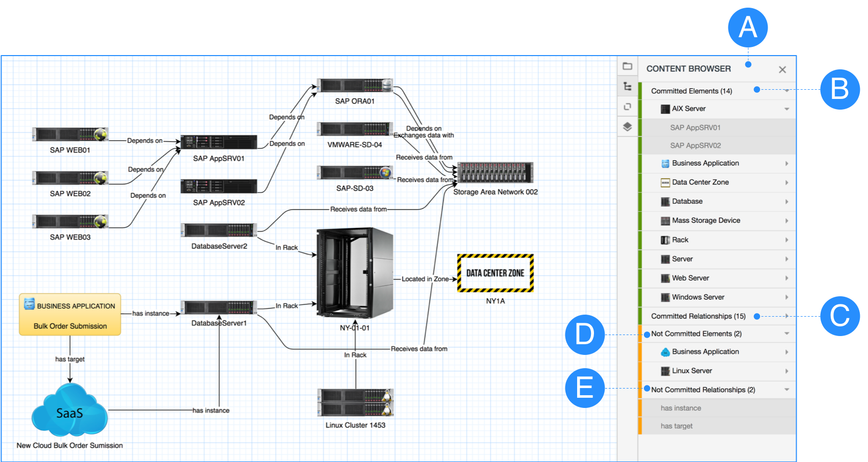The height and width of the screenshot is (462, 868).
Task: Click 'In Rack' label below NY-01-01
Action: coord(355,355)
